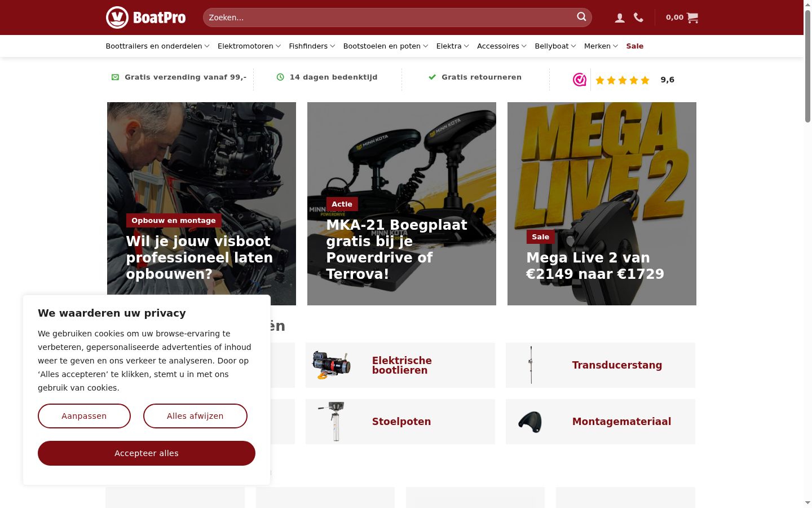The image size is (812, 508).
Task: Click the Actie label
Action: [342, 204]
